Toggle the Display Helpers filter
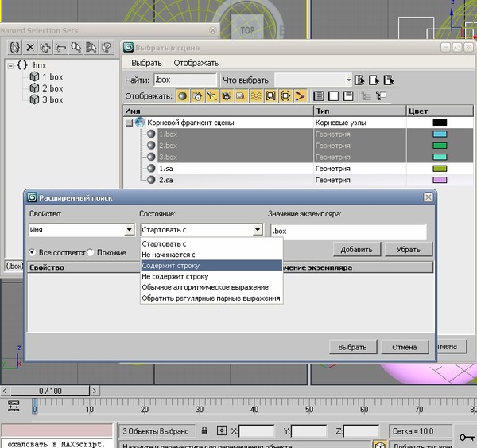The width and height of the screenshot is (477, 448). (241, 96)
